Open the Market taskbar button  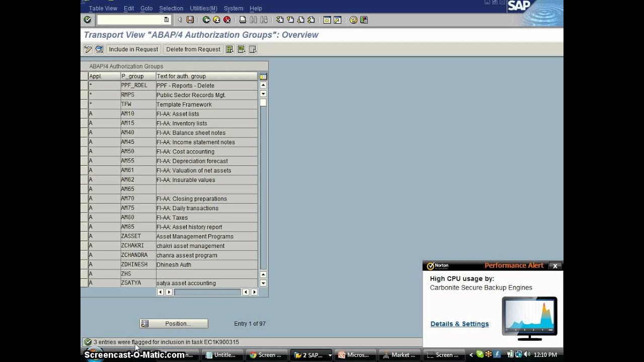(400, 355)
